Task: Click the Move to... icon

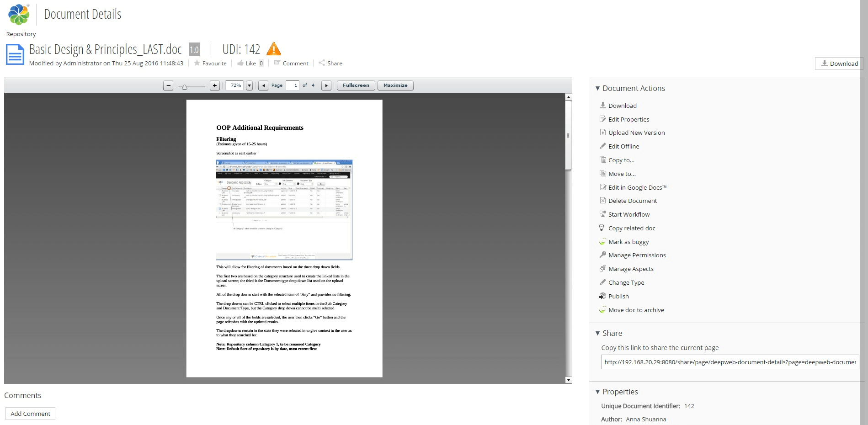Action: pos(602,173)
